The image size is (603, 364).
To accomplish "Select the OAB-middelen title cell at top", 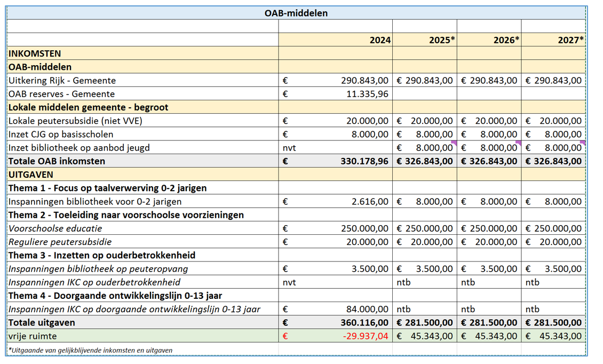I will coord(296,13).
